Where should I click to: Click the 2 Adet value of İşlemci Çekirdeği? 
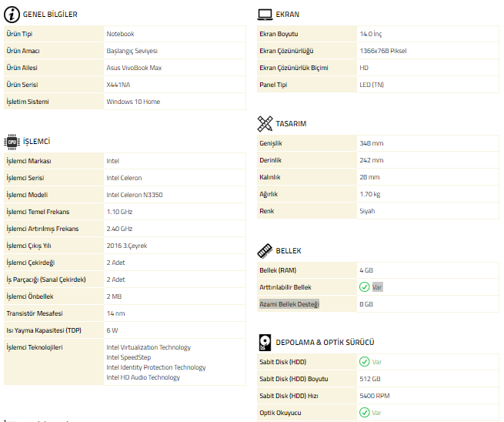click(x=115, y=263)
